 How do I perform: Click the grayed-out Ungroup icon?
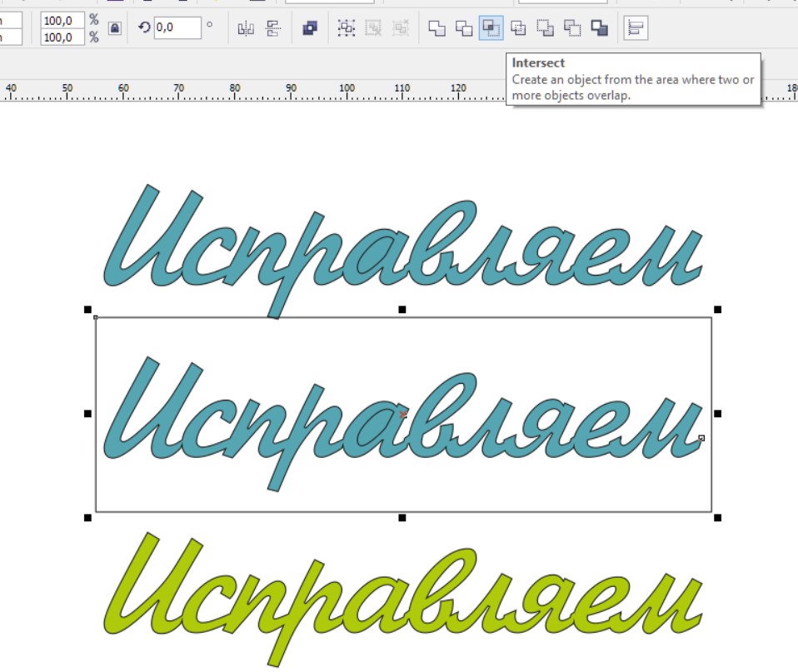[x=373, y=28]
